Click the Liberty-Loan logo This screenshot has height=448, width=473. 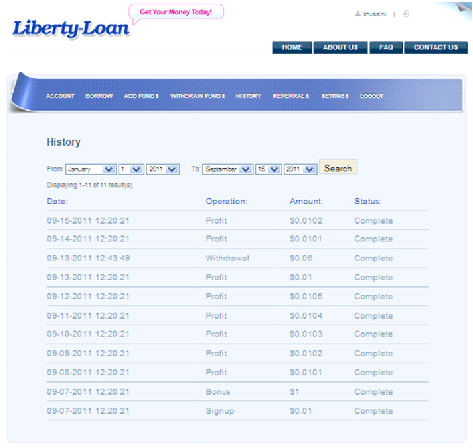(71, 29)
